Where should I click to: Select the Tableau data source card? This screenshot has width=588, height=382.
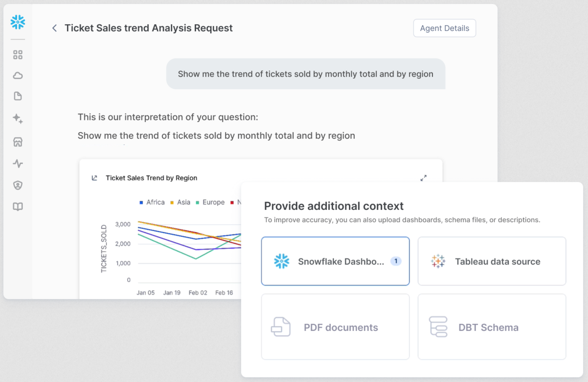[x=492, y=261]
